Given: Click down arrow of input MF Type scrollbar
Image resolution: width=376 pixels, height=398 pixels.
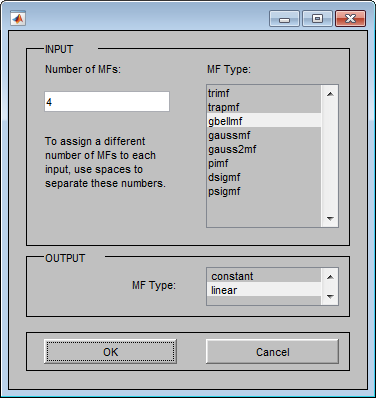Looking at the screenshot, I should pyautogui.click(x=330, y=219).
